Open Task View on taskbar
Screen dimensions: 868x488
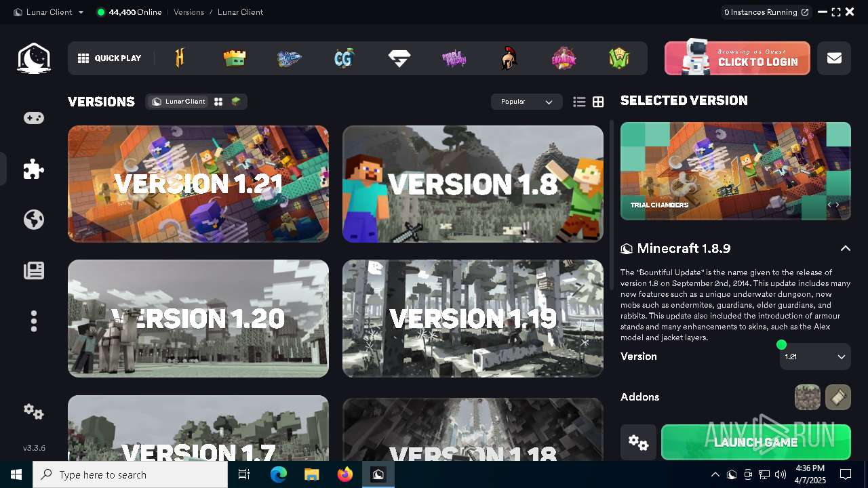pyautogui.click(x=244, y=474)
